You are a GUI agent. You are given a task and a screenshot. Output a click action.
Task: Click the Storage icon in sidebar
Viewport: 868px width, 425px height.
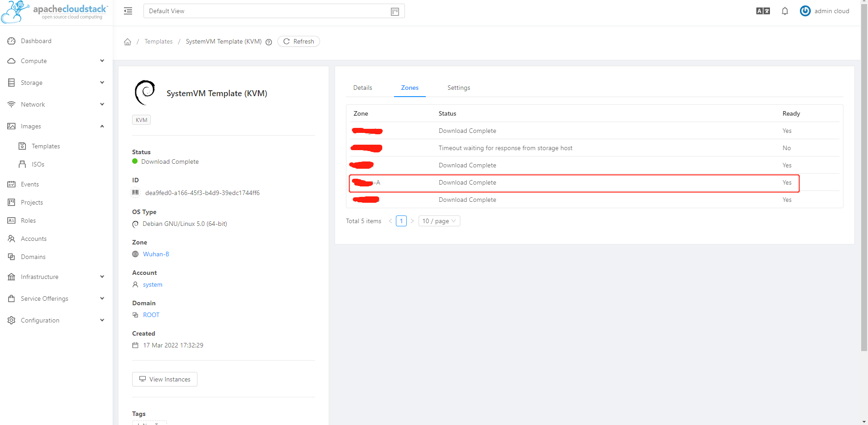click(11, 83)
